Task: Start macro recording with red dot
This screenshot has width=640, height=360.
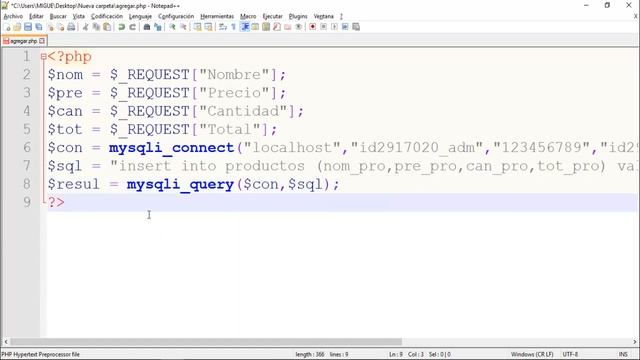Action: [x=313, y=27]
